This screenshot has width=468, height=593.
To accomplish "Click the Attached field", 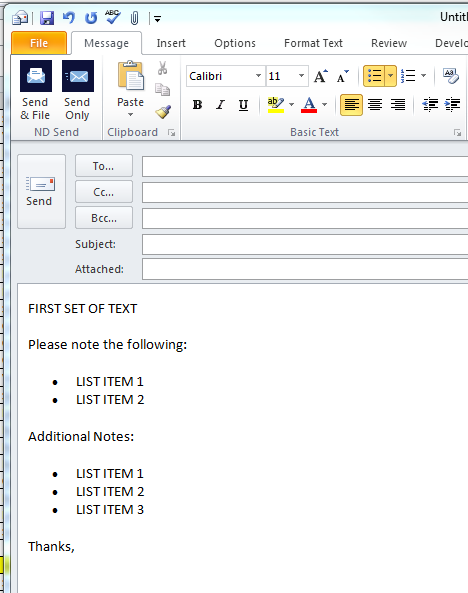I will (305, 269).
